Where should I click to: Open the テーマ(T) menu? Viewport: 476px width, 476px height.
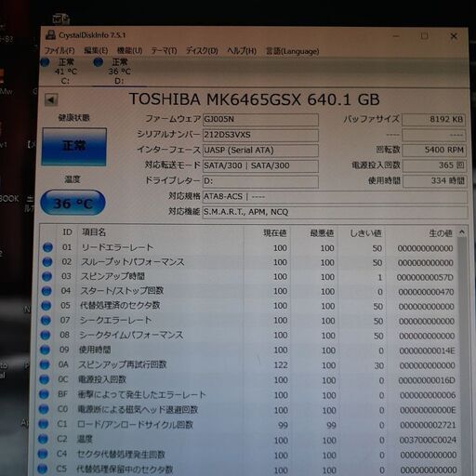click(164, 50)
